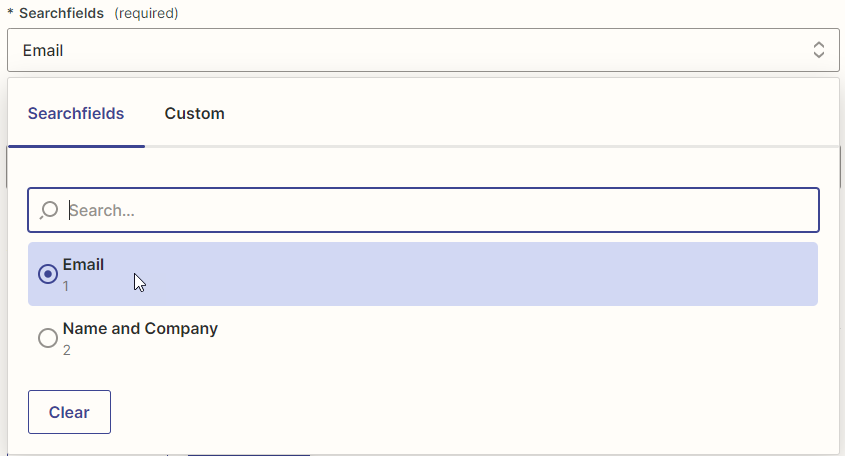
Task: Click the Clear button
Action: point(70,412)
